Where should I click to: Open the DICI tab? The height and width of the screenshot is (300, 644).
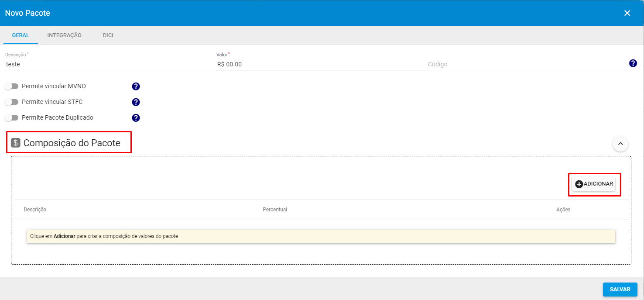coord(108,35)
